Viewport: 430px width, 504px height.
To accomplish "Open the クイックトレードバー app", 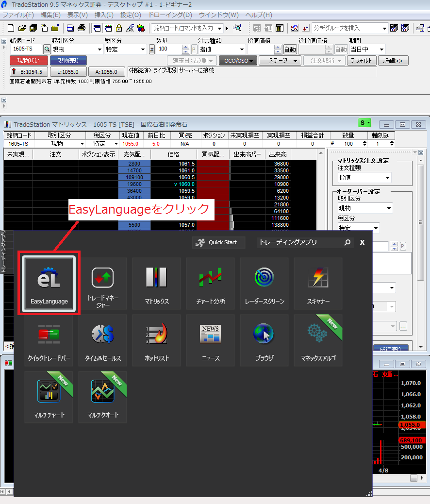I will click(49, 340).
